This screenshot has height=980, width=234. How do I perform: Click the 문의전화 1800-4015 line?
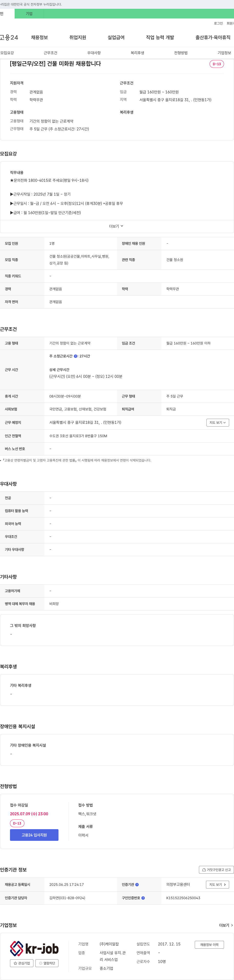(49, 180)
